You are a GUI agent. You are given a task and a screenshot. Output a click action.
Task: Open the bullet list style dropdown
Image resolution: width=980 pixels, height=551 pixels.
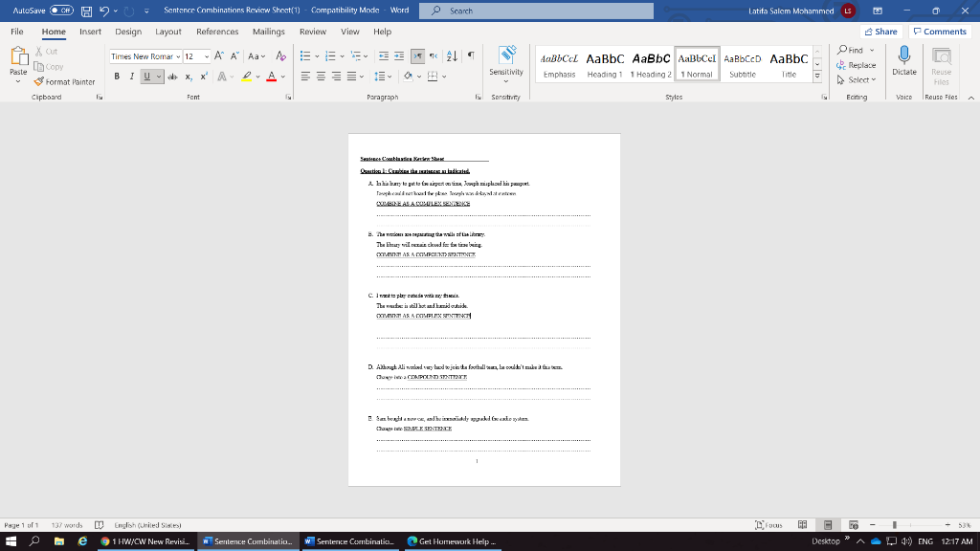tap(316, 55)
